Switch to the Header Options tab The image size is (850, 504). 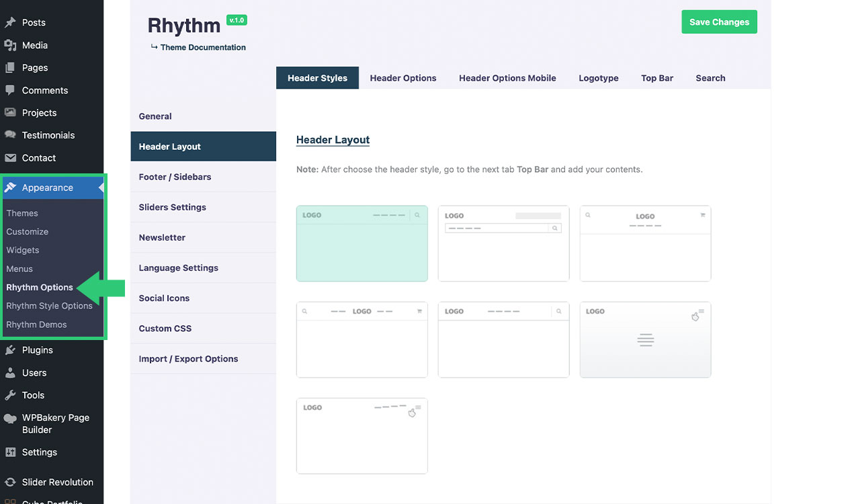(402, 78)
